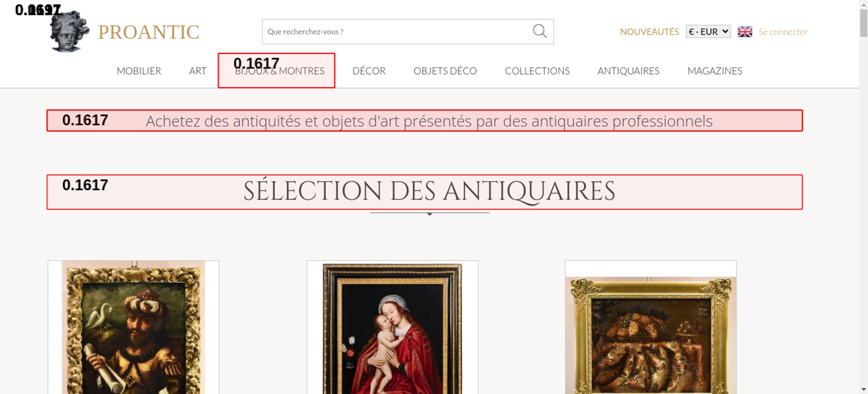
Task: Switch language via the UK flag icon
Action: pyautogui.click(x=745, y=32)
